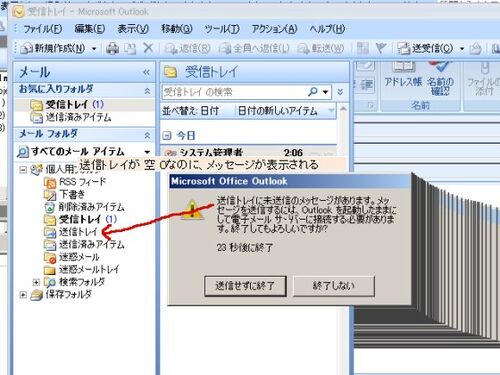Click the search magnifier icon in the search box
This screenshot has height=375, width=500.
[x=313, y=91]
